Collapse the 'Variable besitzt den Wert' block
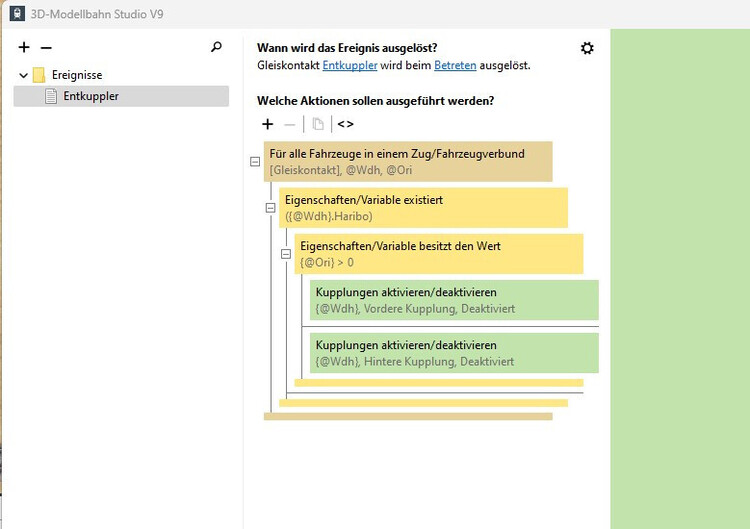Image resolution: width=750 pixels, height=529 pixels. (285, 253)
